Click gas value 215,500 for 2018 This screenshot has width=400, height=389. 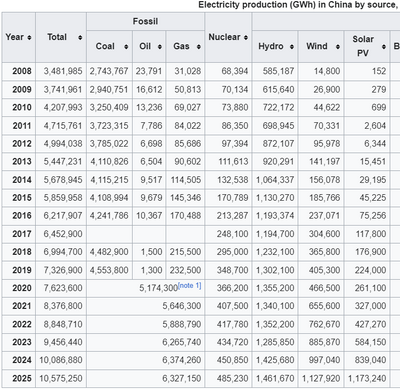(185, 252)
